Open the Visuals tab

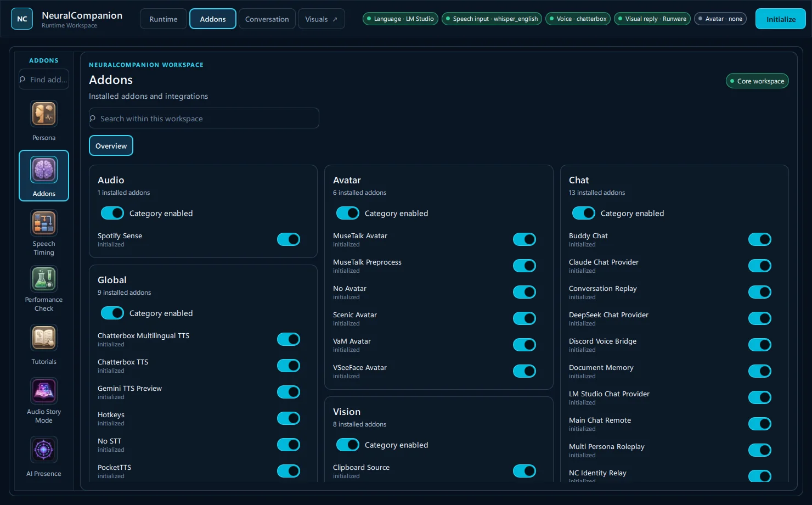tap(322, 19)
